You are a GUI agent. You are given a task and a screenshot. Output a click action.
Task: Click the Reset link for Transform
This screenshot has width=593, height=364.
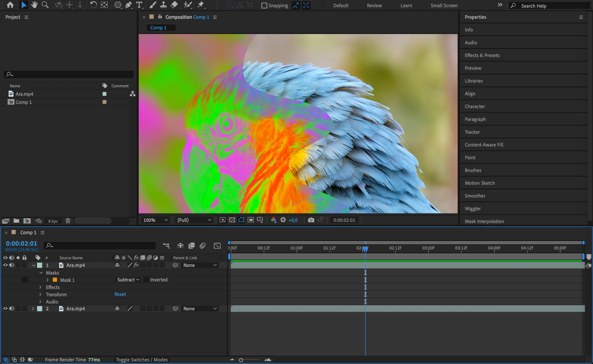click(120, 294)
